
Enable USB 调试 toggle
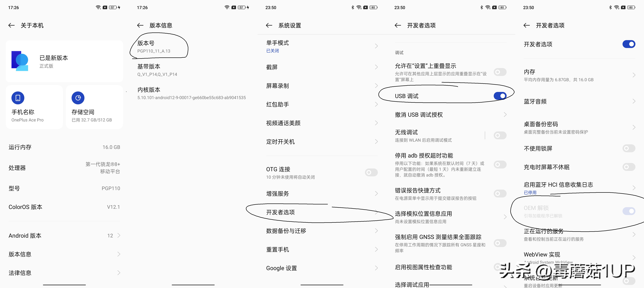click(501, 96)
